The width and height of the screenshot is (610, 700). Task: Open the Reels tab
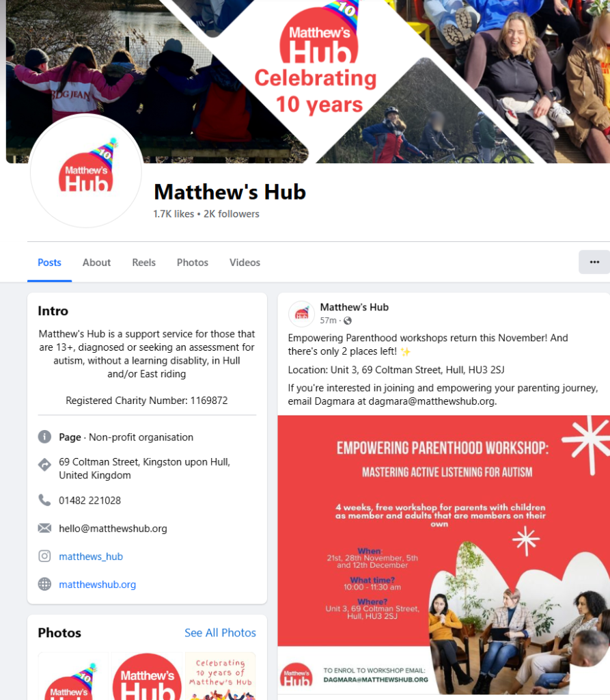click(143, 262)
